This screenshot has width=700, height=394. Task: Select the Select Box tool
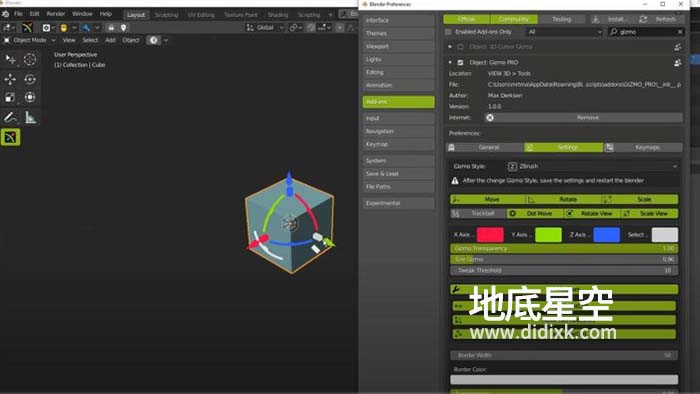pos(10,59)
